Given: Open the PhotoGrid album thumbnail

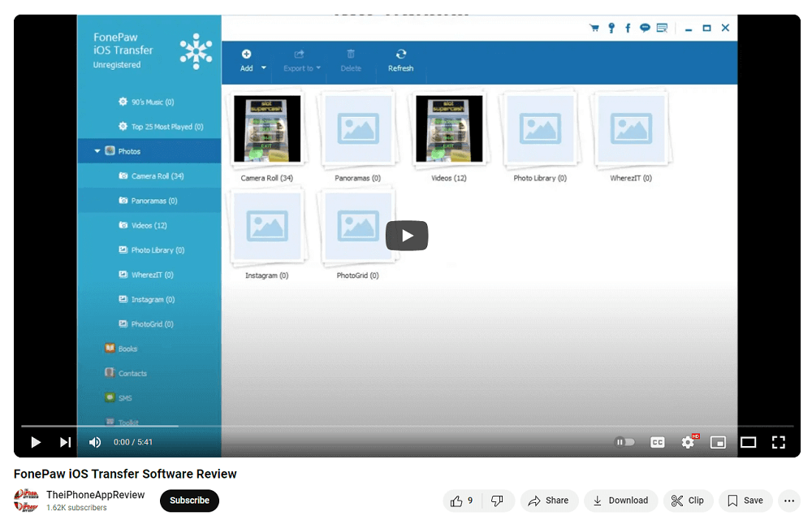Looking at the screenshot, I should pos(358,227).
